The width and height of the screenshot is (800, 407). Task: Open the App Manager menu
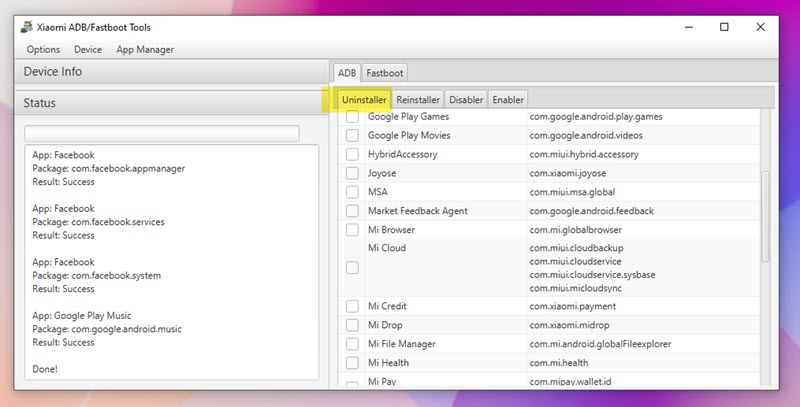[x=145, y=49]
